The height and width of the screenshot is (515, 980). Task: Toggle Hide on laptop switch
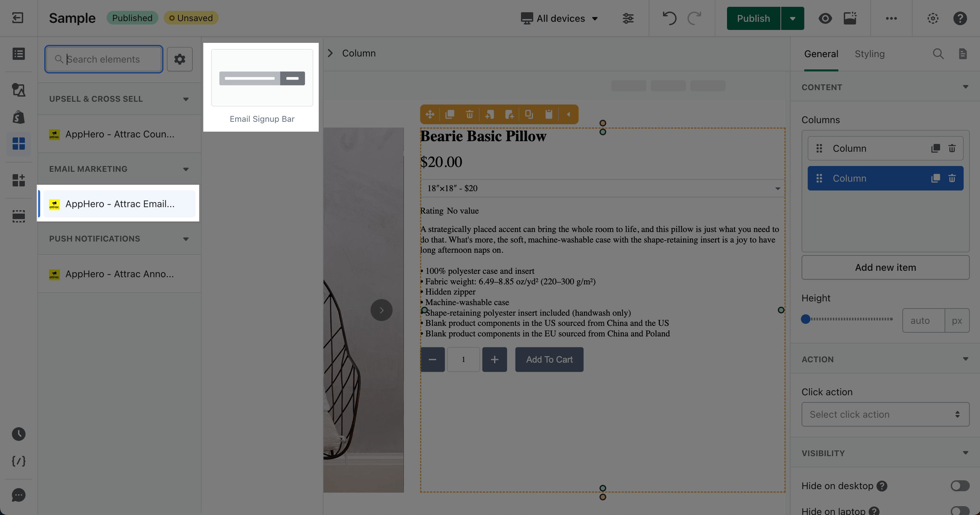960,511
